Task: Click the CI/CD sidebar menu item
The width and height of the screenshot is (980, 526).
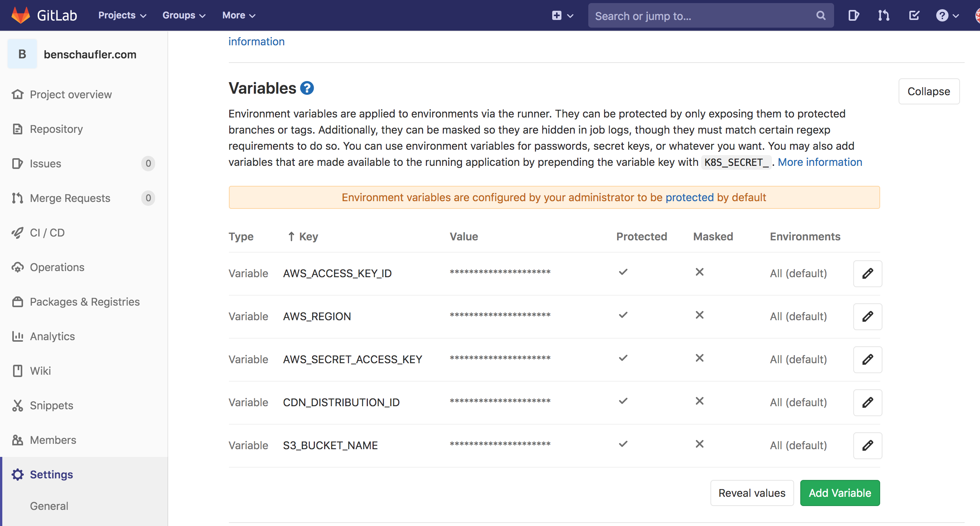Action: point(47,232)
